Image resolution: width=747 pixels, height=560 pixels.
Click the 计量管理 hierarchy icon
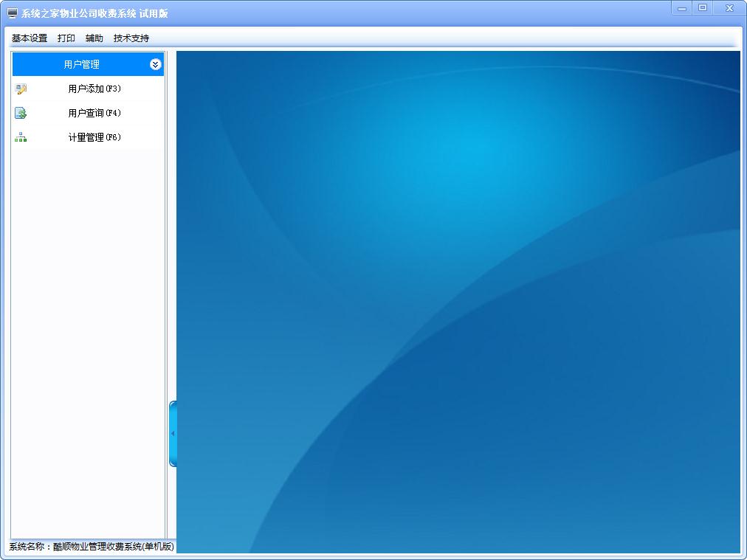coord(21,137)
